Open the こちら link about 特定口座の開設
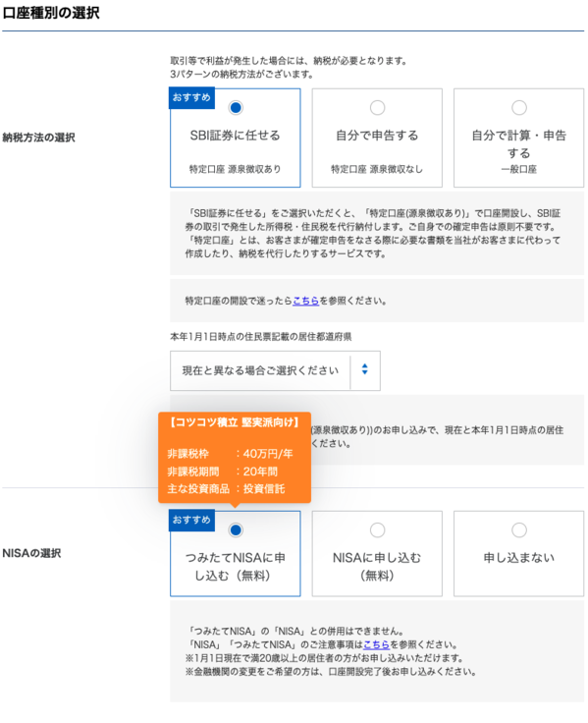This screenshot has width=588, height=723. tap(305, 301)
